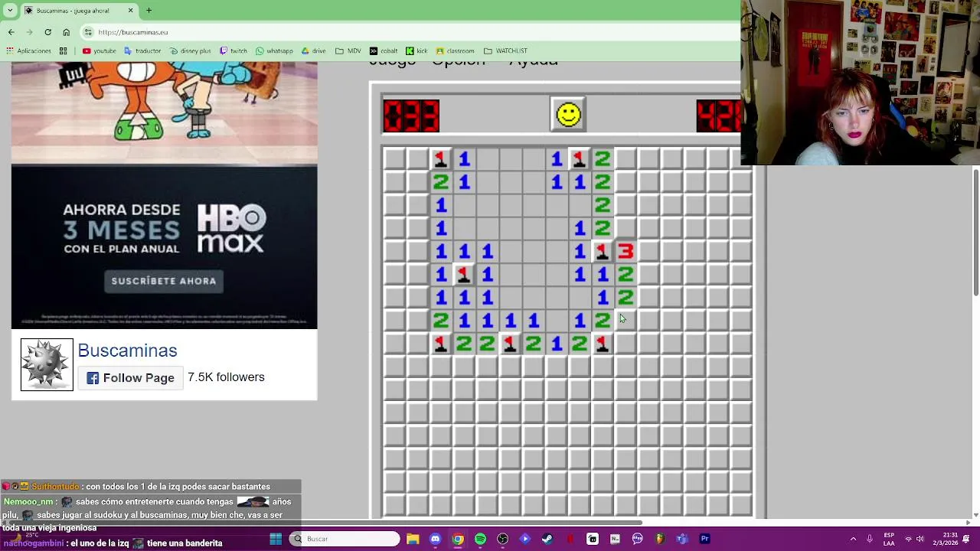Close the Buscaminas browser tab
The width and height of the screenshot is (980, 551).
[x=130, y=11]
